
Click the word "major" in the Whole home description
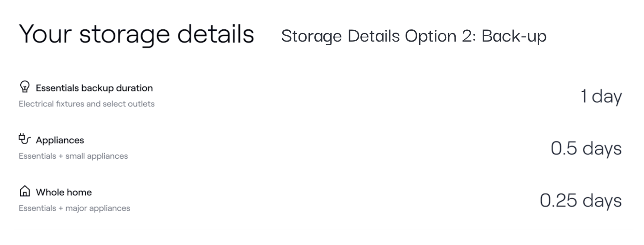coord(76,208)
